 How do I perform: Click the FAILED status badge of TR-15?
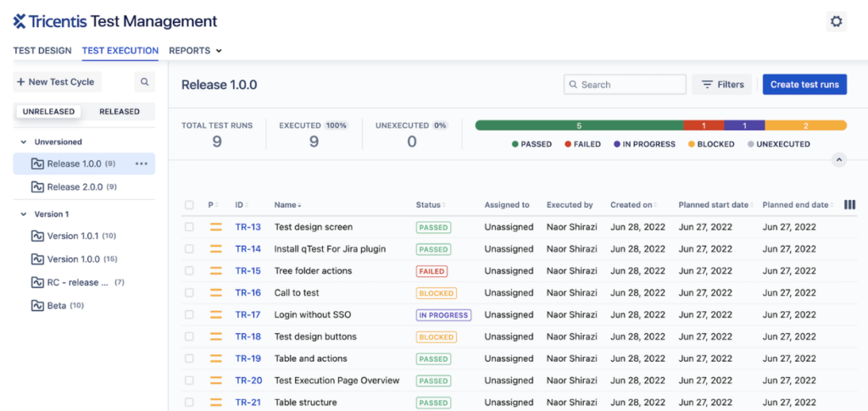431,271
